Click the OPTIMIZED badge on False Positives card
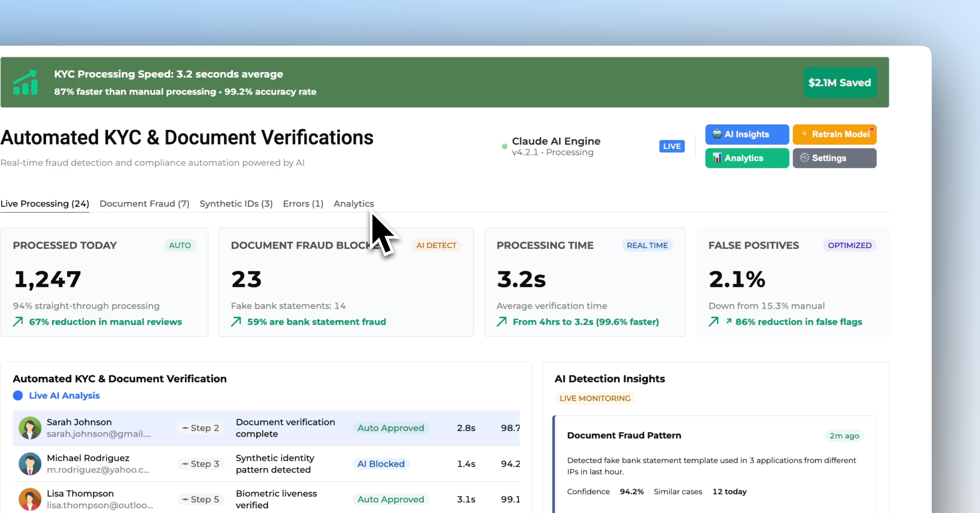 tap(850, 245)
